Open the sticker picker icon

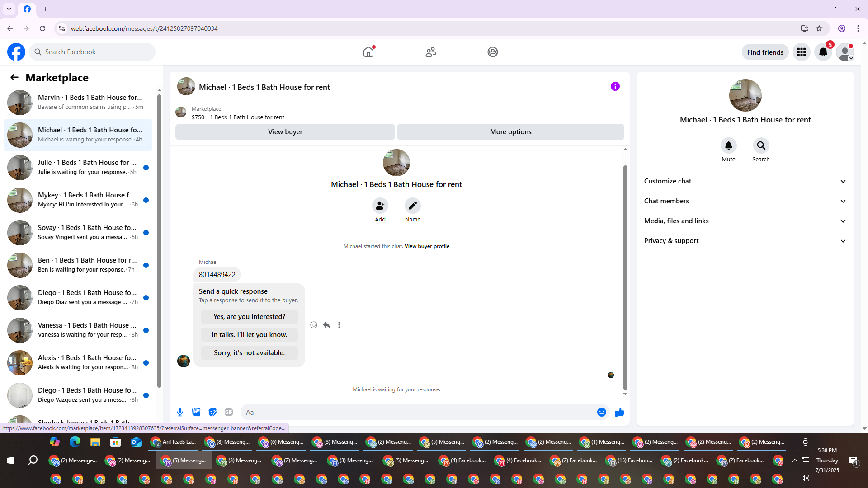[212, 412]
